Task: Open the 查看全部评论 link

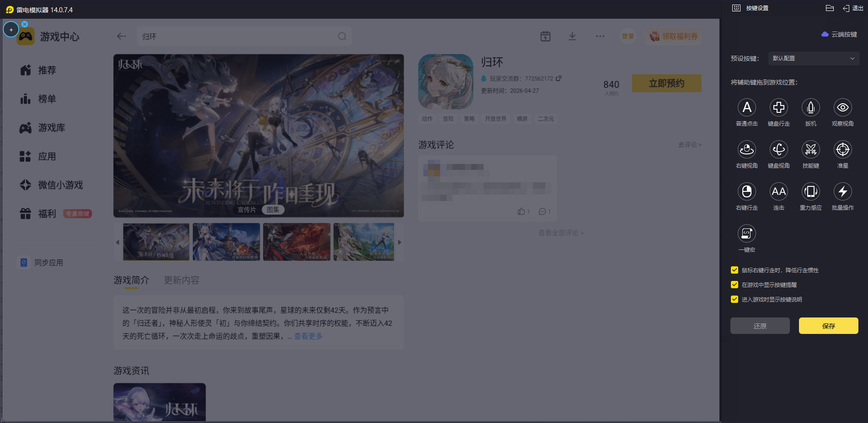Action: [x=561, y=233]
